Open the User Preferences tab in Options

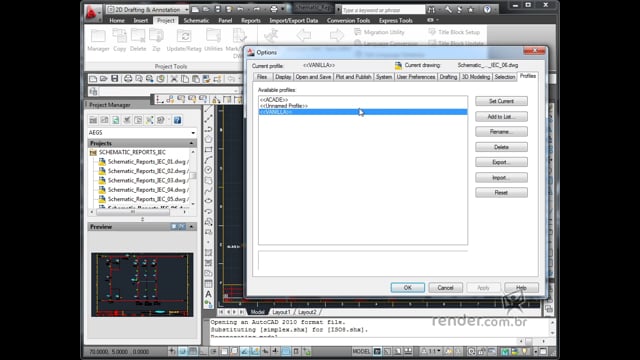click(416, 77)
